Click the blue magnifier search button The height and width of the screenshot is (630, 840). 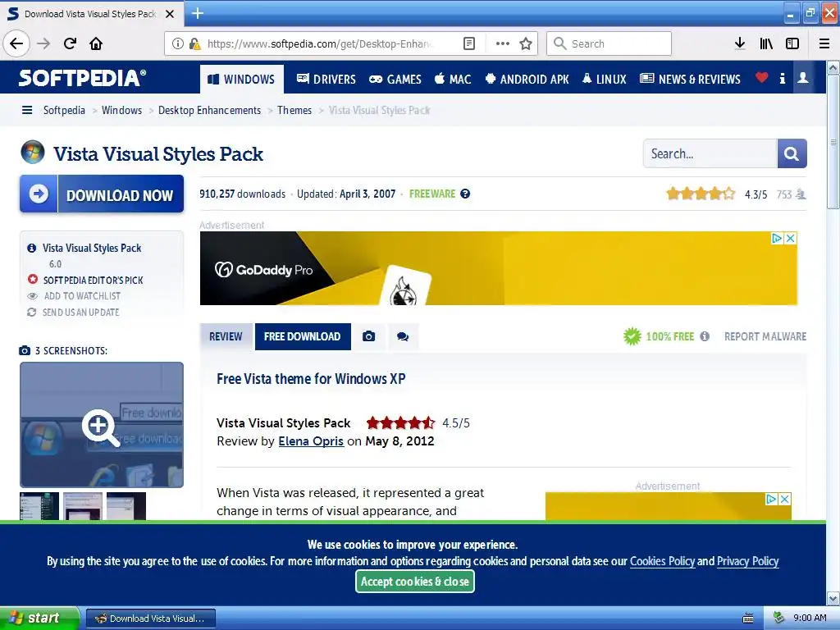[x=792, y=153]
